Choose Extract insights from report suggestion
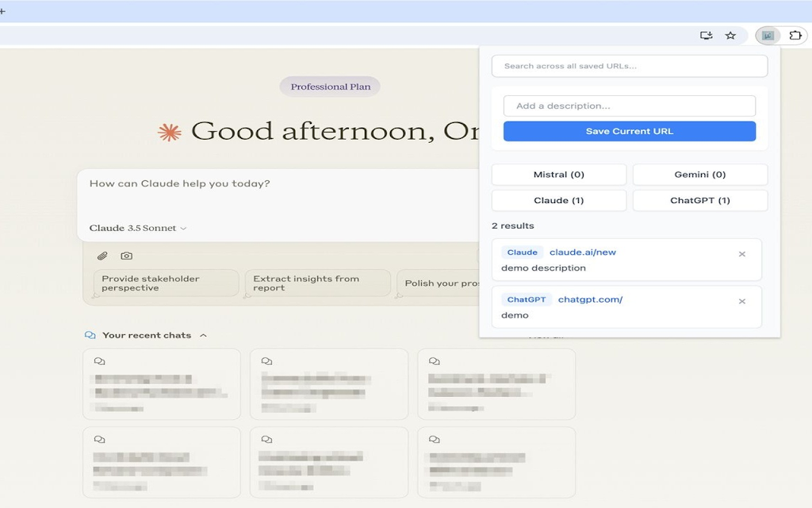This screenshot has height=508, width=812. pos(317,283)
